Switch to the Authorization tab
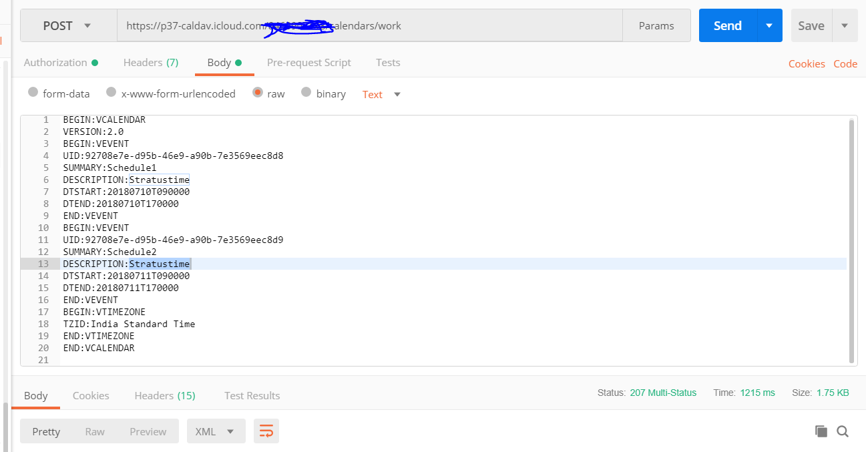Image resolution: width=868 pixels, height=452 pixels. [55, 62]
